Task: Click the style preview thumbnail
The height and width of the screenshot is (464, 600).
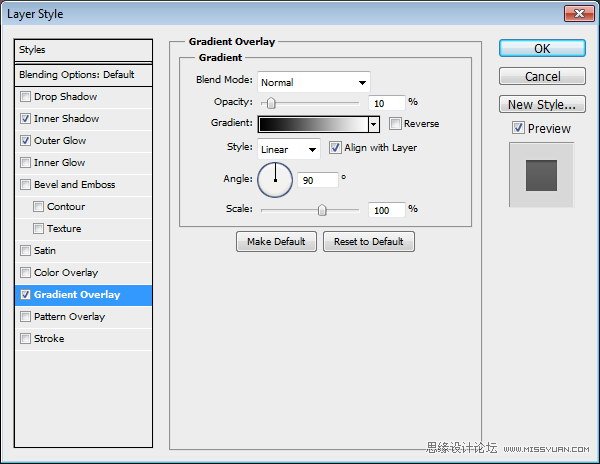Action: pyautogui.click(x=541, y=175)
